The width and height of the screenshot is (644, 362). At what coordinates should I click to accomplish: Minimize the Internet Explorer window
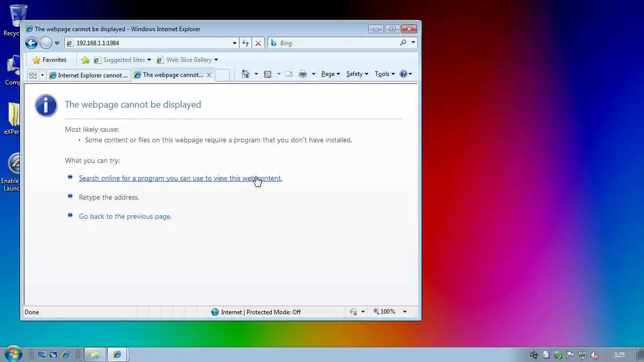pos(376,29)
